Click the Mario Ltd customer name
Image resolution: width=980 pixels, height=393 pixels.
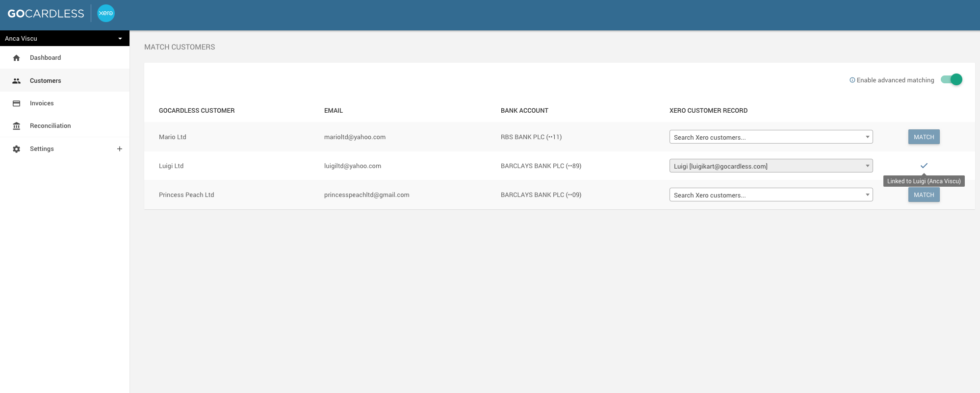pyautogui.click(x=173, y=137)
